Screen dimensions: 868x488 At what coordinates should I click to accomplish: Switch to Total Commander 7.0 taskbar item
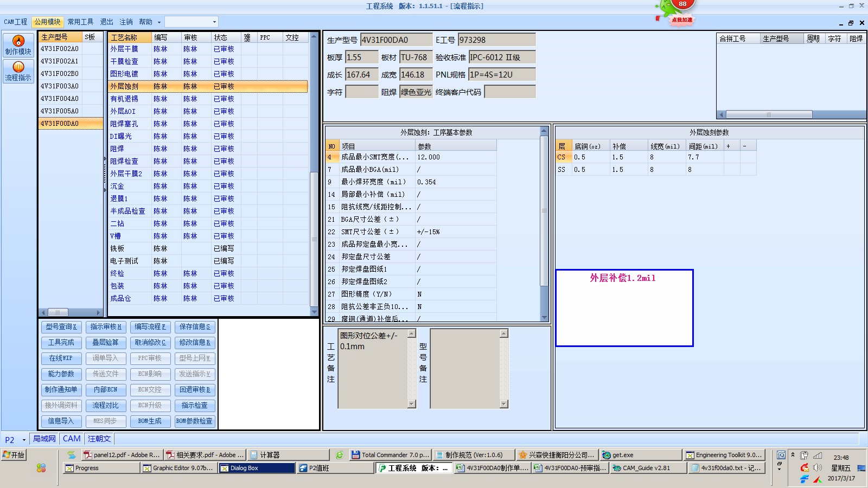click(x=391, y=455)
